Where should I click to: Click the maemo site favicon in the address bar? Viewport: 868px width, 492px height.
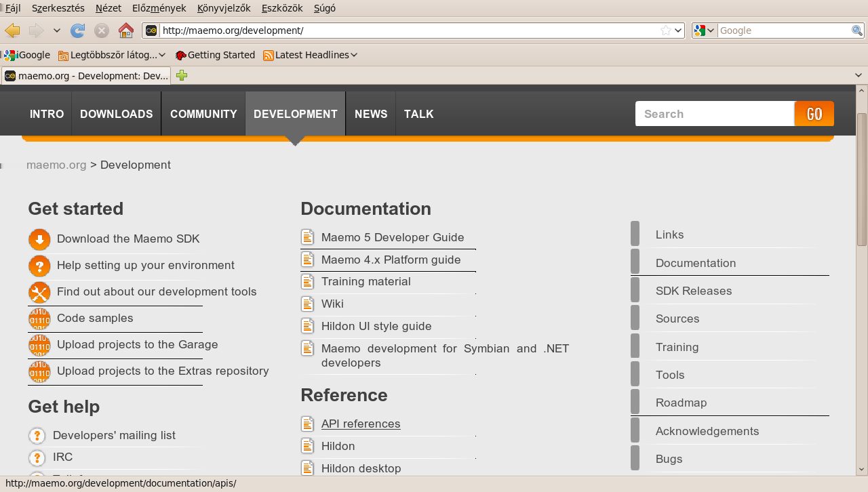click(x=151, y=30)
